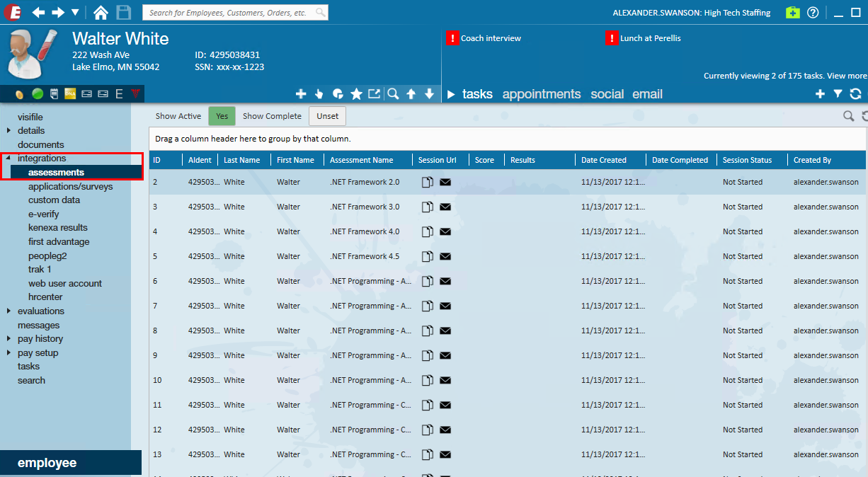The image size is (868, 477).
Task: Mark employee as favorite with star
Action: (356, 93)
